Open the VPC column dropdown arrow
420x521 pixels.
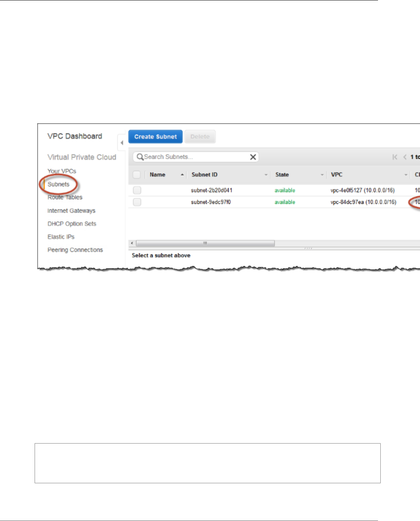406,175
